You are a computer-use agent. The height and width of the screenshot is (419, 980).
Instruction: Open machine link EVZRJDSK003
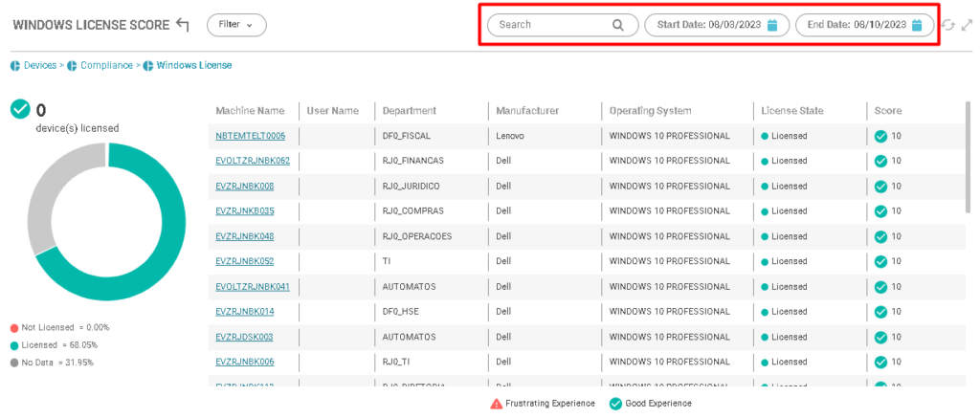245,337
